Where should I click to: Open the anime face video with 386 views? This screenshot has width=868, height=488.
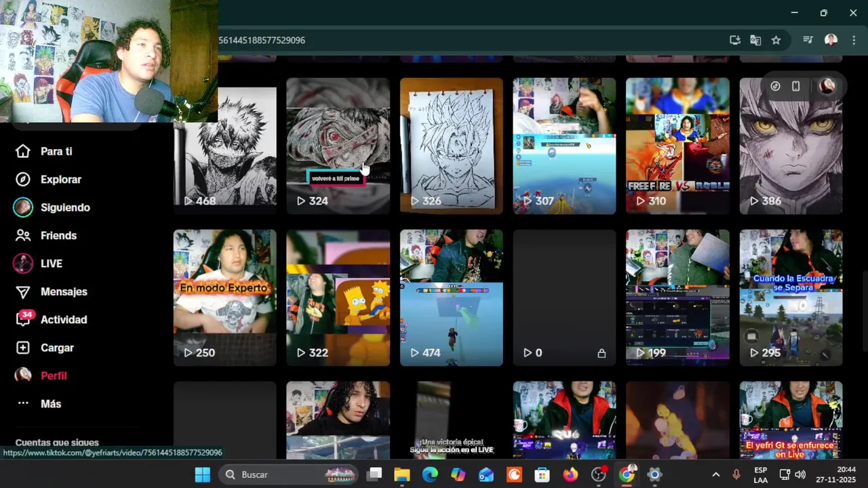point(791,146)
